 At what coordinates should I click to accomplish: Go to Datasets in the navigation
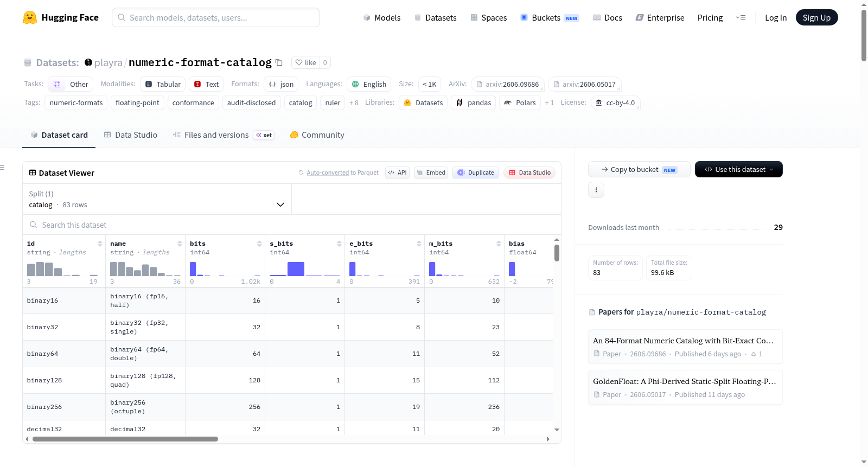[436, 17]
